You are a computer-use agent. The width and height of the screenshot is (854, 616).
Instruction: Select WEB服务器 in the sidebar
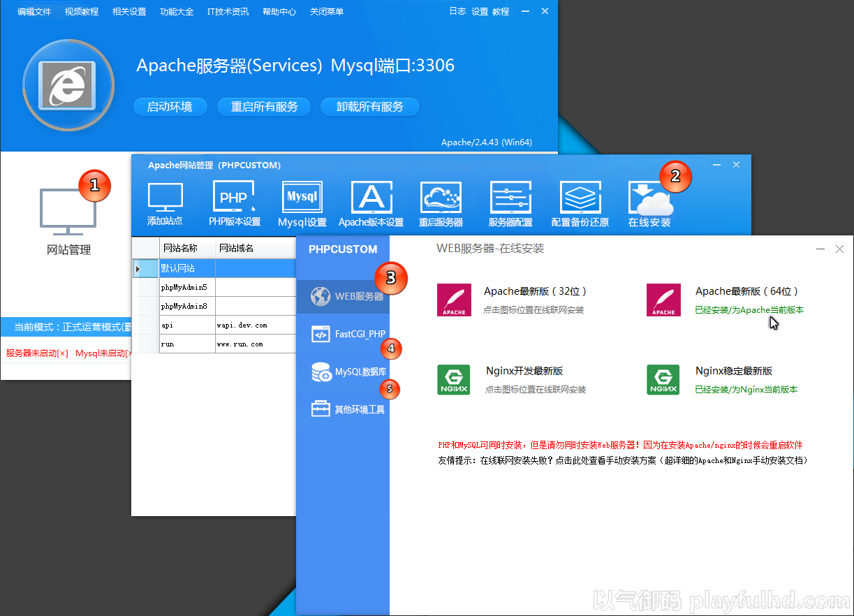pos(343,296)
